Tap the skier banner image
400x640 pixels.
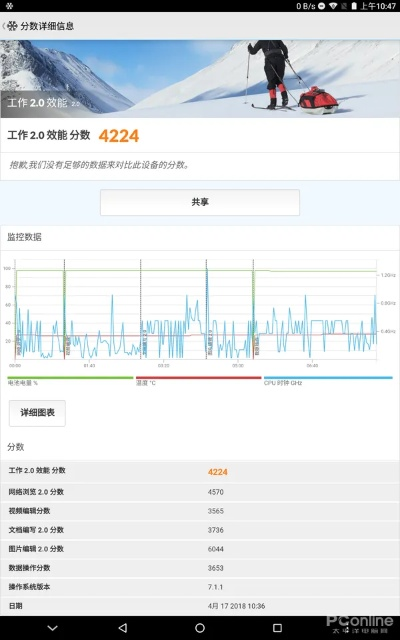(200, 79)
